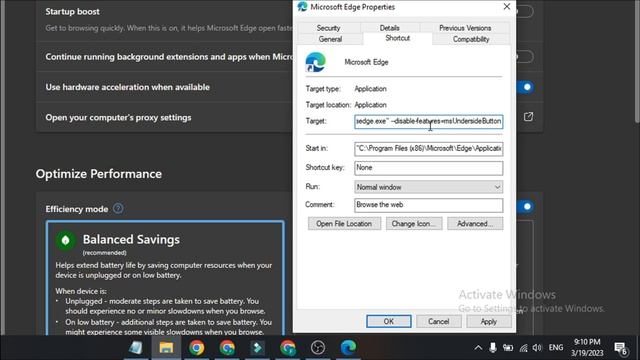
Task: Launch Microsoft Edge from the taskbar
Action: coord(348,347)
